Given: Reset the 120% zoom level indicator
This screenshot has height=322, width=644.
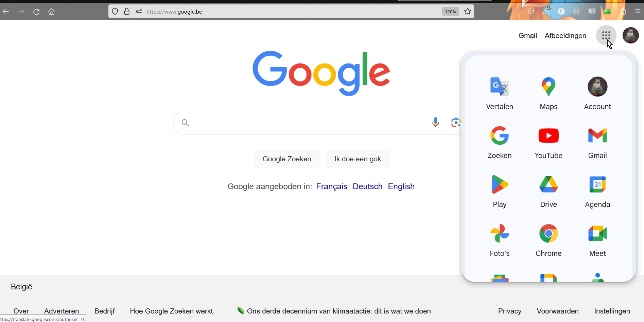Looking at the screenshot, I should (x=450, y=12).
